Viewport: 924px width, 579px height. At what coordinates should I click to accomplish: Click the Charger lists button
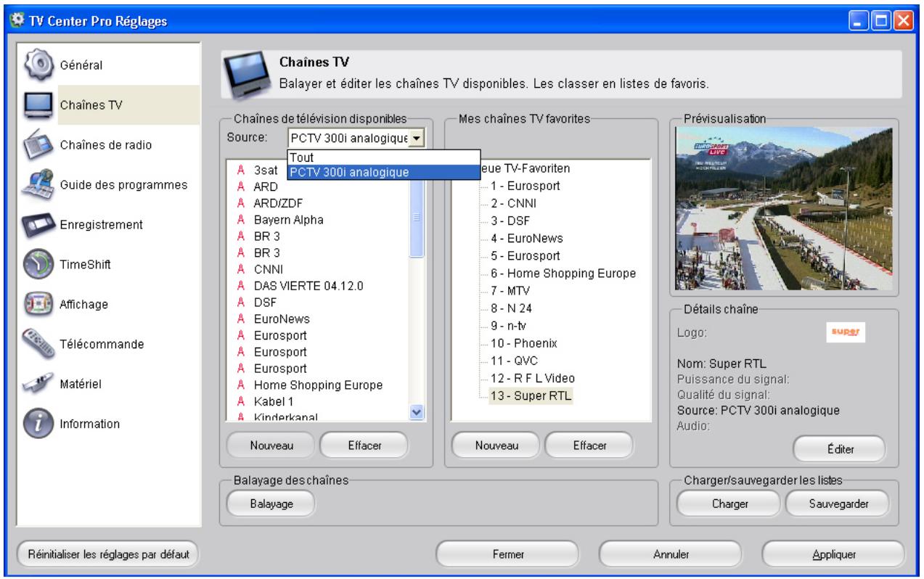729,504
